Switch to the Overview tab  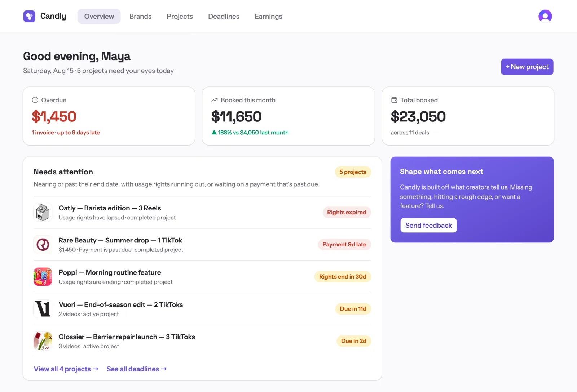[99, 16]
